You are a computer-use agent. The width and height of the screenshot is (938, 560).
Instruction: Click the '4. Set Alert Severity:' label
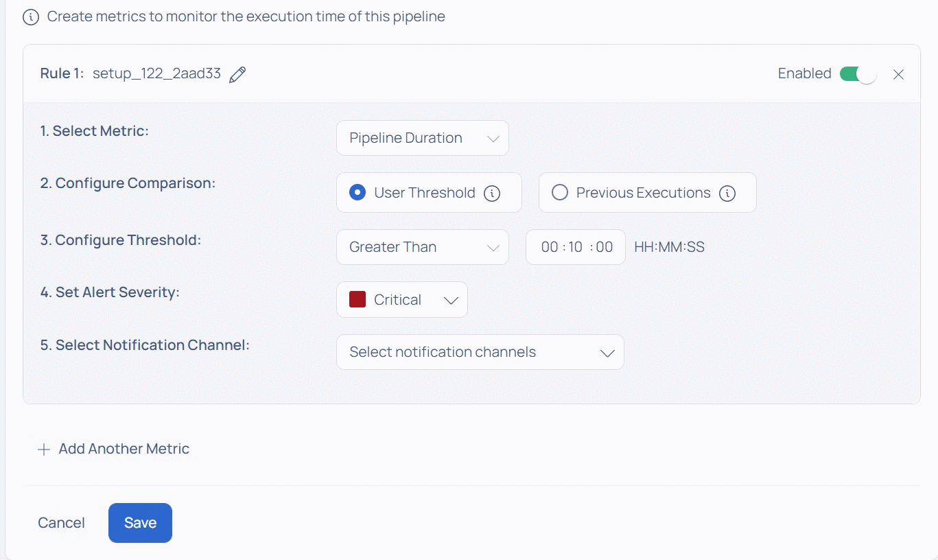[110, 292]
